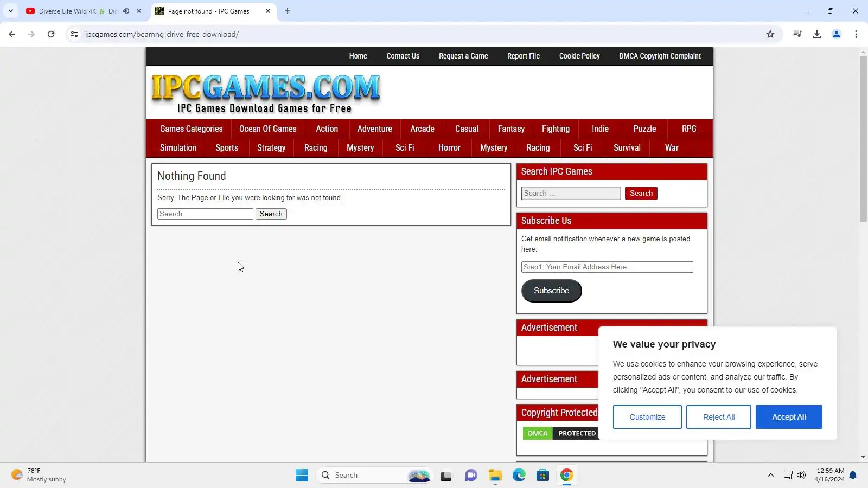Focus the search field under Nothing Found
This screenshot has height=488, width=868.
tap(205, 214)
